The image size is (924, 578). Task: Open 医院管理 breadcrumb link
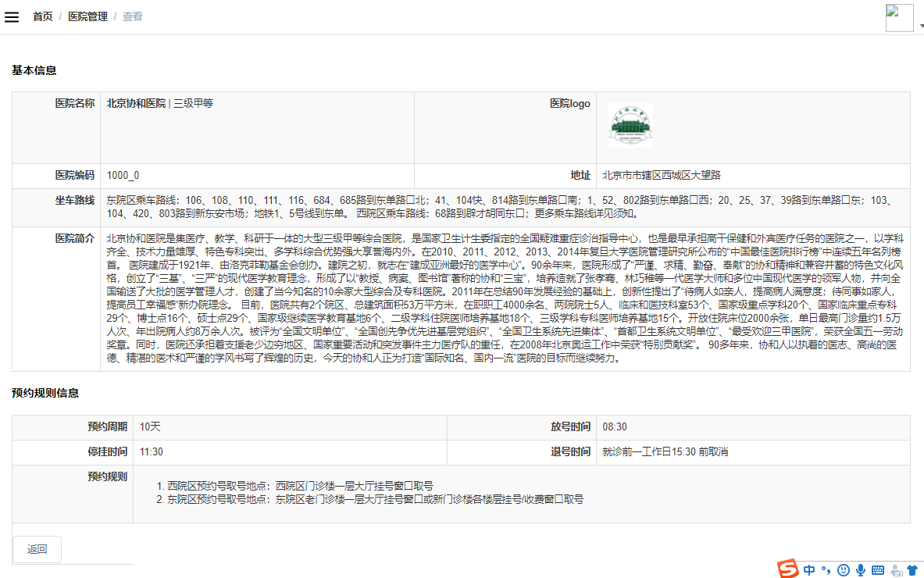coord(87,16)
